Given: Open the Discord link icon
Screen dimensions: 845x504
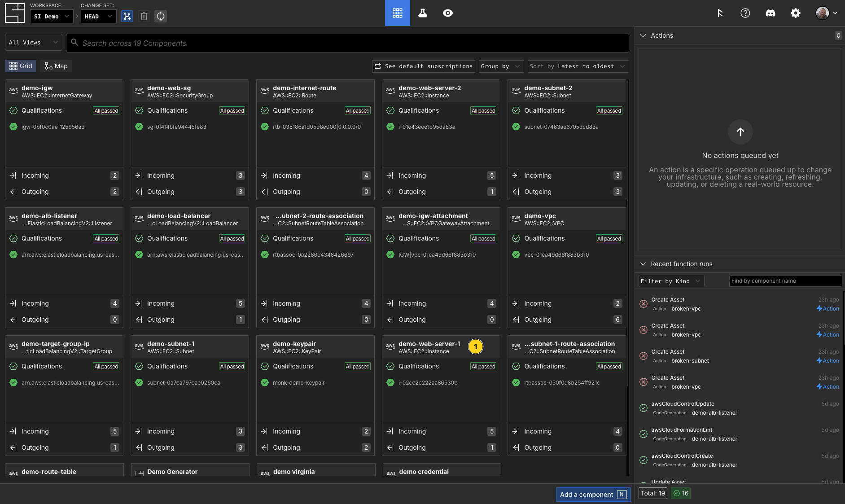Looking at the screenshot, I should coord(770,13).
